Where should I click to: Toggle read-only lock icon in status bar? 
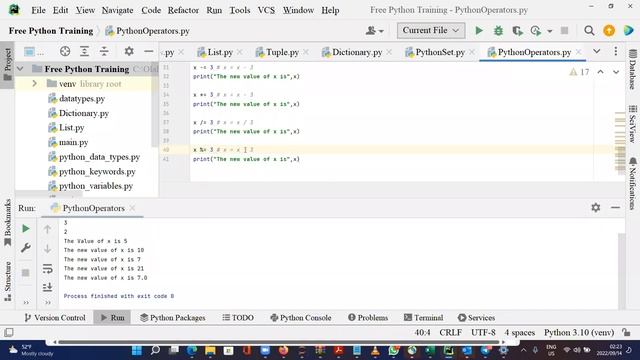point(626,332)
